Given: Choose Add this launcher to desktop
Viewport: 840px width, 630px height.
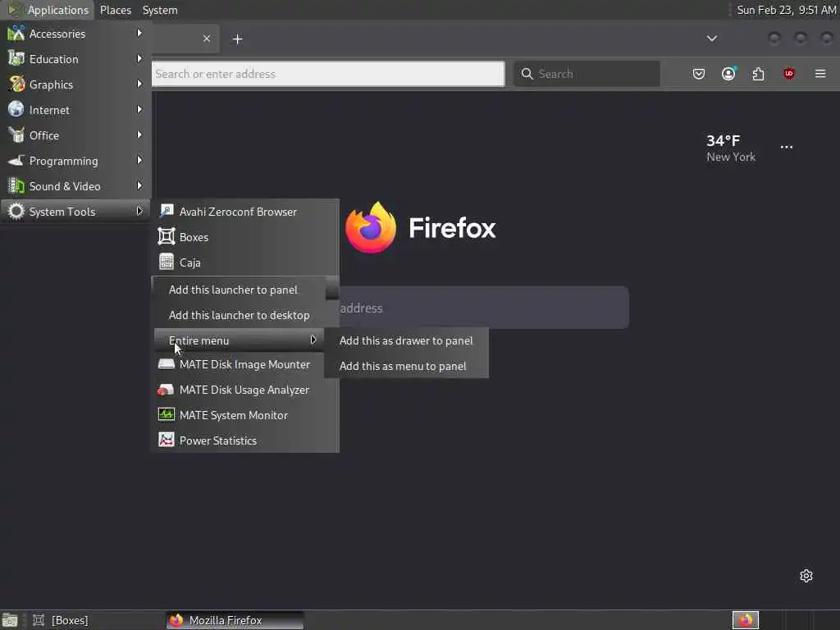Looking at the screenshot, I should [240, 316].
